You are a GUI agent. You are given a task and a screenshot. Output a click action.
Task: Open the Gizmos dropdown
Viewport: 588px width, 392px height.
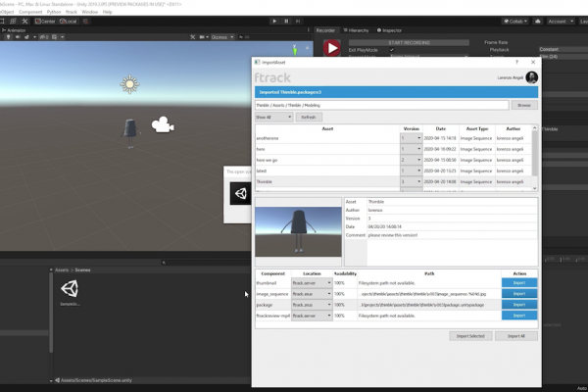(x=222, y=37)
